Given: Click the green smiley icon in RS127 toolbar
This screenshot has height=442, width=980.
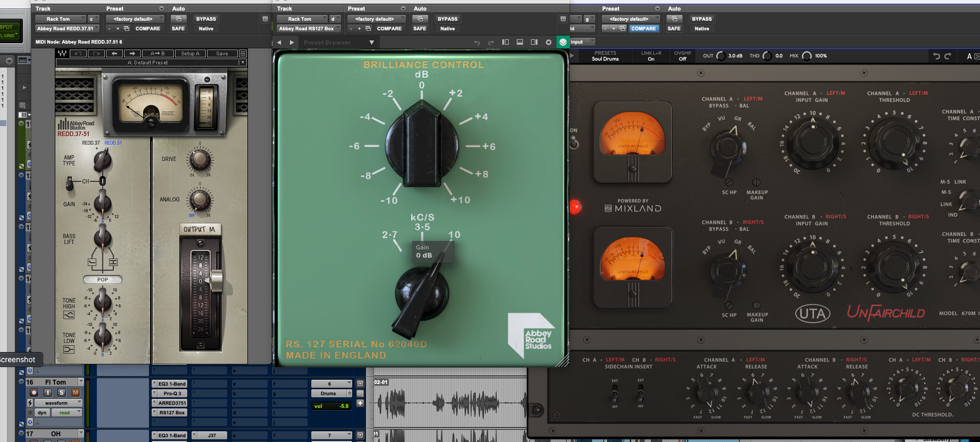Looking at the screenshot, I should tap(563, 42).
